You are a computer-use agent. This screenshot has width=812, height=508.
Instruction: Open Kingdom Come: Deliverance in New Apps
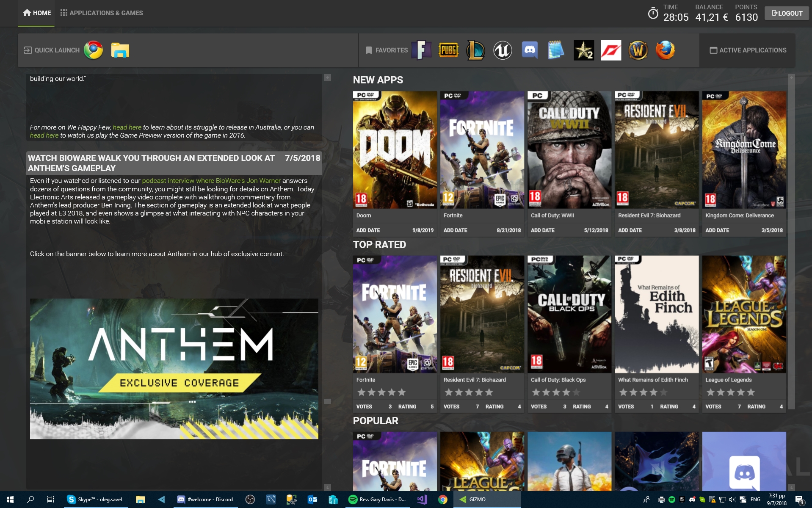coord(744,149)
